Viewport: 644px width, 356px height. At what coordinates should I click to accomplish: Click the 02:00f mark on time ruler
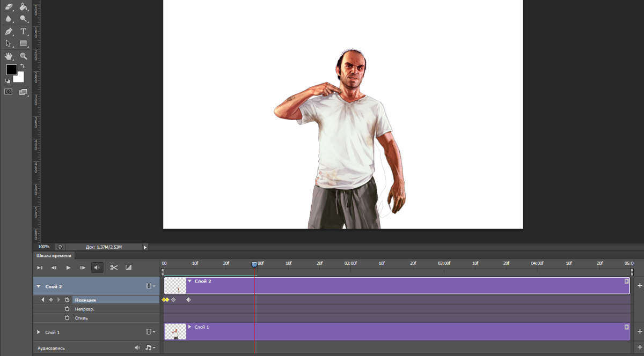(351, 264)
